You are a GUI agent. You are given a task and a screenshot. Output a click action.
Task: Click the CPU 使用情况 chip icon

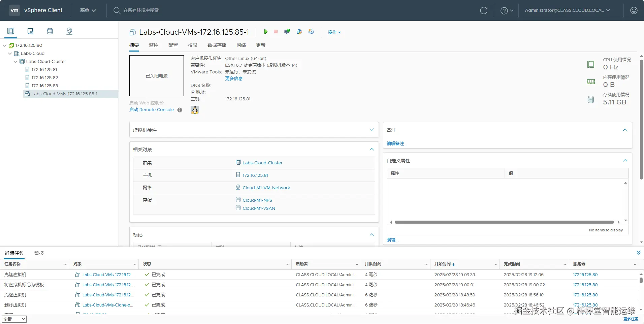(x=591, y=64)
